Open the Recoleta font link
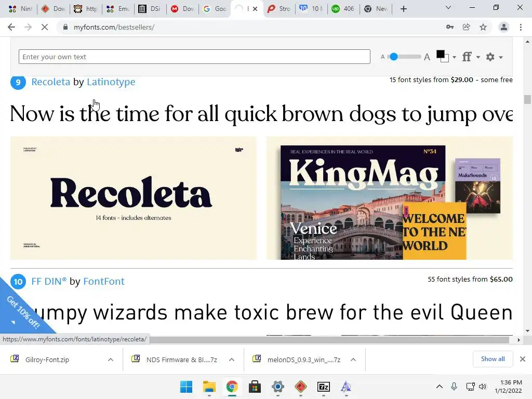 point(51,82)
